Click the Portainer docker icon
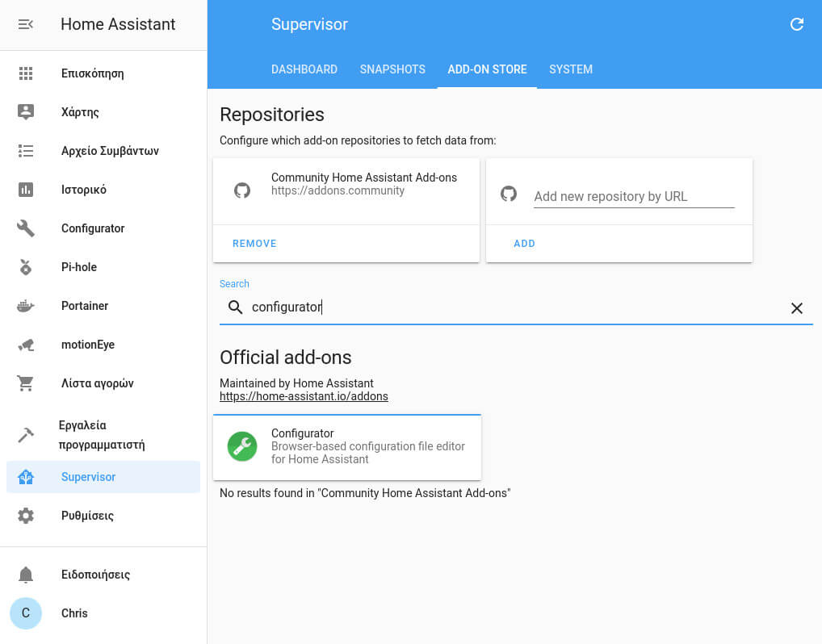This screenshot has height=644, width=822. [x=26, y=306]
